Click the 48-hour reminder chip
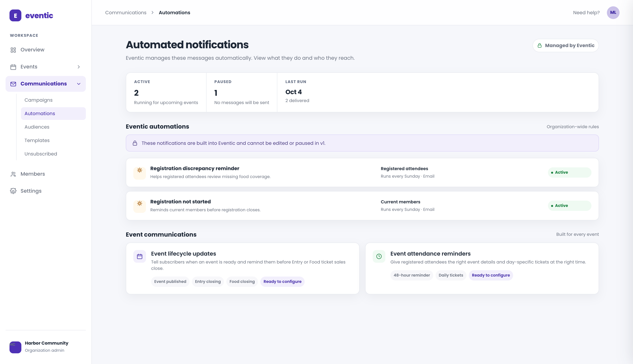Image resolution: width=633 pixels, height=364 pixels. click(412, 275)
